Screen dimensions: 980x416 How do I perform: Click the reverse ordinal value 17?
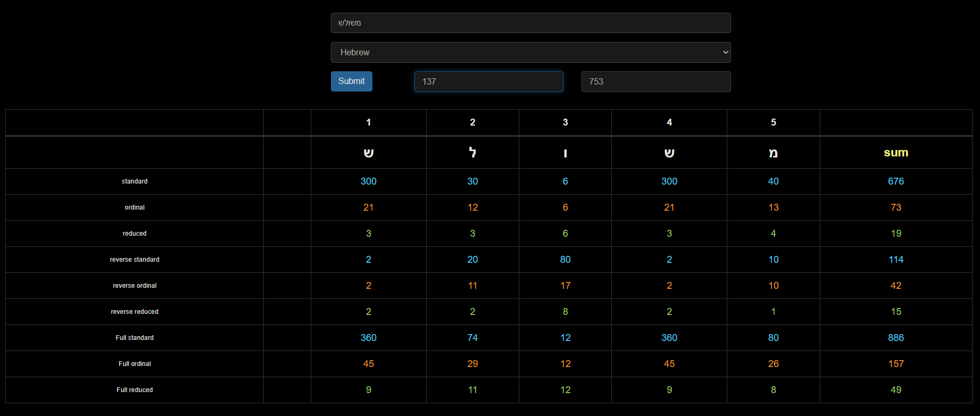(565, 286)
